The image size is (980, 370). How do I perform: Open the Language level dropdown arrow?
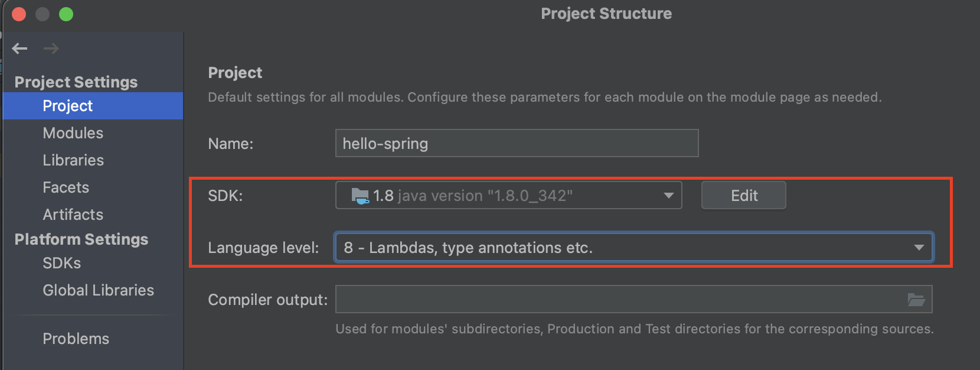point(919,248)
